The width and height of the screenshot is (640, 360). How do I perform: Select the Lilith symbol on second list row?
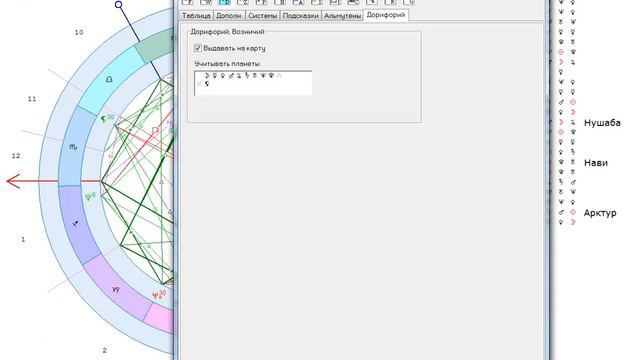(207, 83)
